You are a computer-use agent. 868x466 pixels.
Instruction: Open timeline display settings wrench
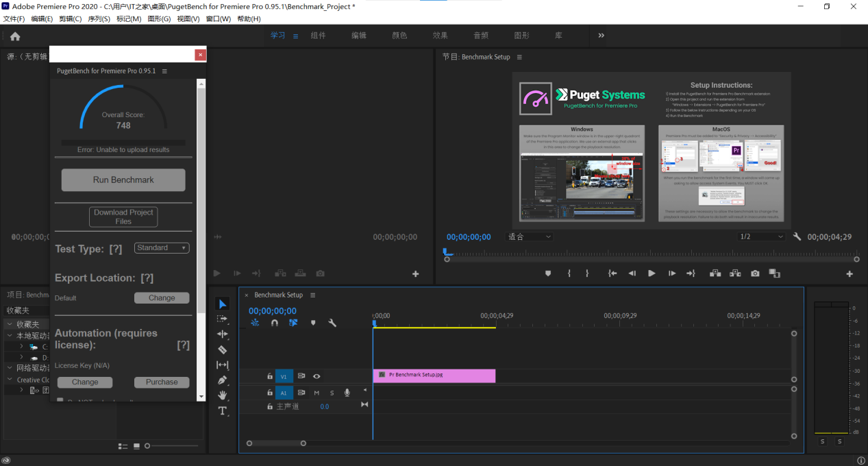[332, 323]
